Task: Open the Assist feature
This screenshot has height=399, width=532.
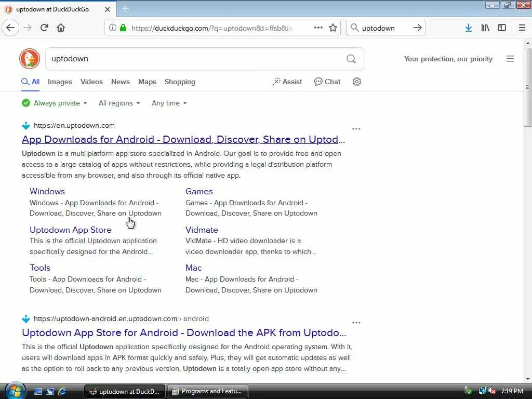Action: [287, 82]
